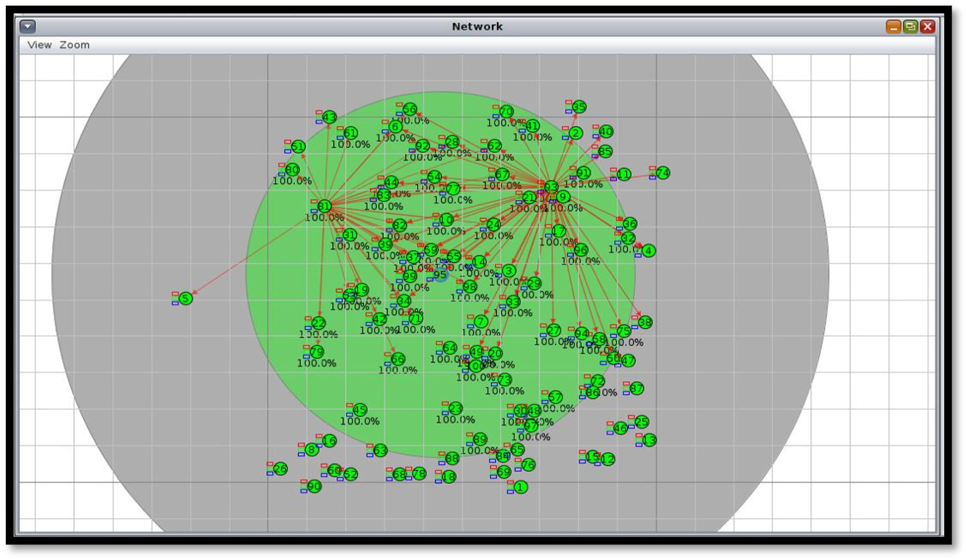Pick mote node 81 hub

324,205
